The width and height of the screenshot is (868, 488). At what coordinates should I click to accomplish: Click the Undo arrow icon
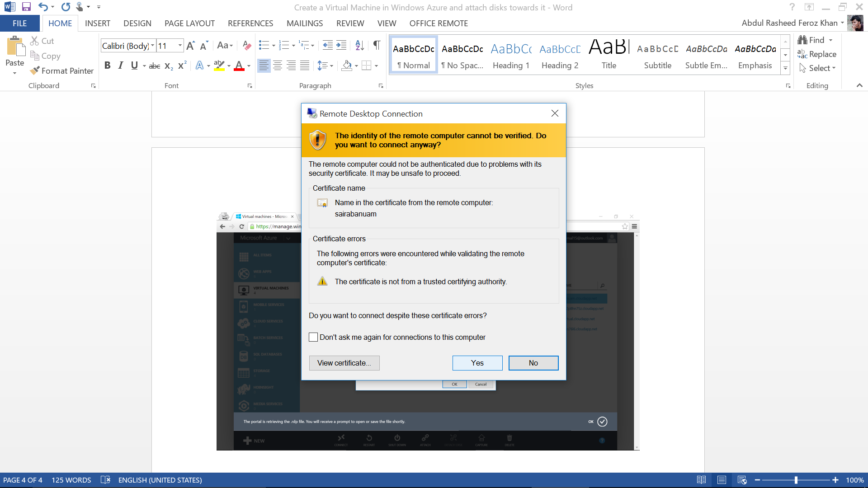[43, 7]
